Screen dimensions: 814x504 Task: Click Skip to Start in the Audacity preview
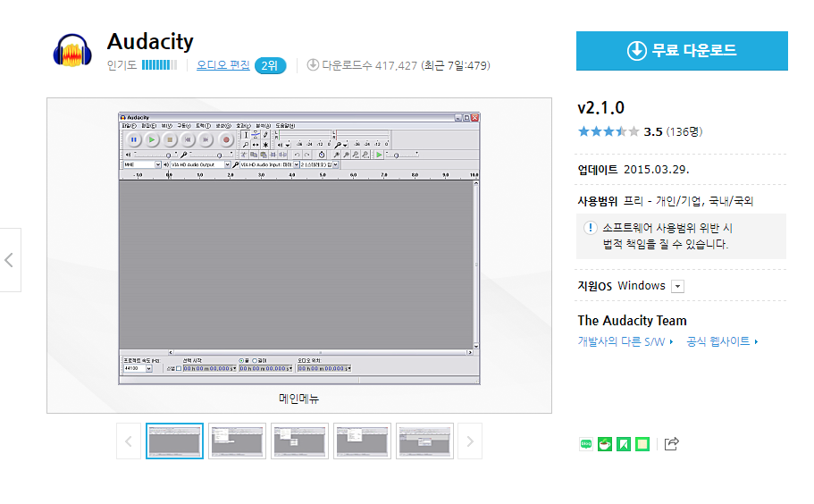point(188,139)
